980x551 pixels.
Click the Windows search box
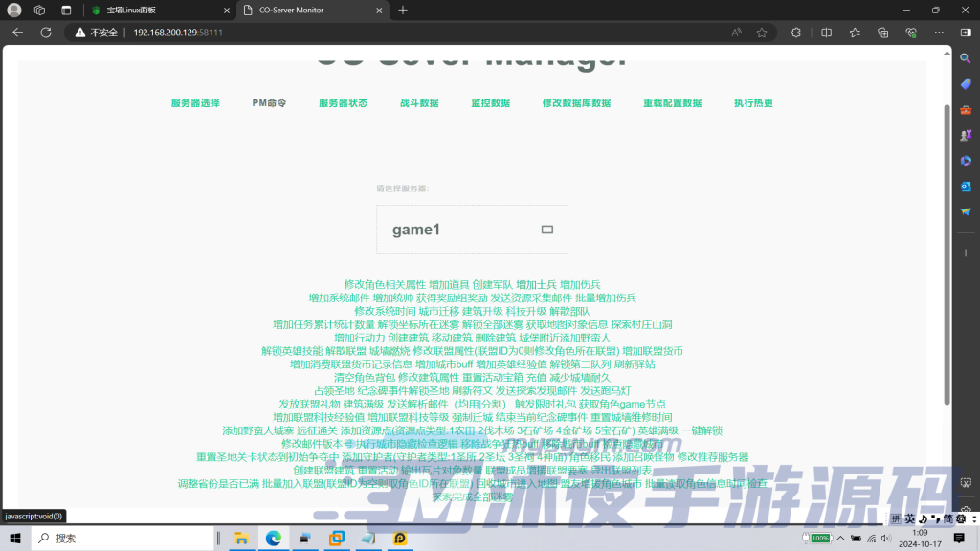[x=124, y=538]
